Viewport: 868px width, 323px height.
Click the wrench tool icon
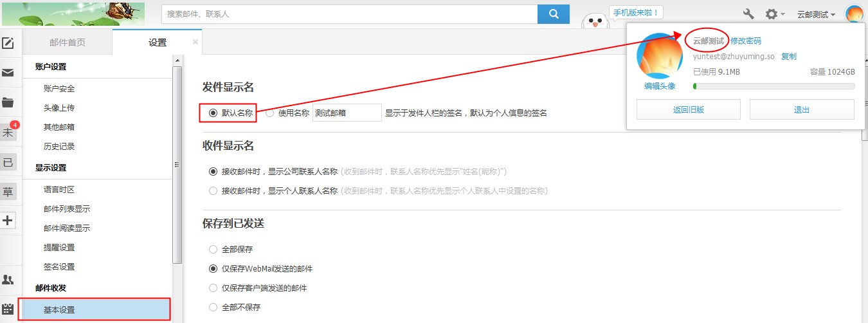[748, 14]
